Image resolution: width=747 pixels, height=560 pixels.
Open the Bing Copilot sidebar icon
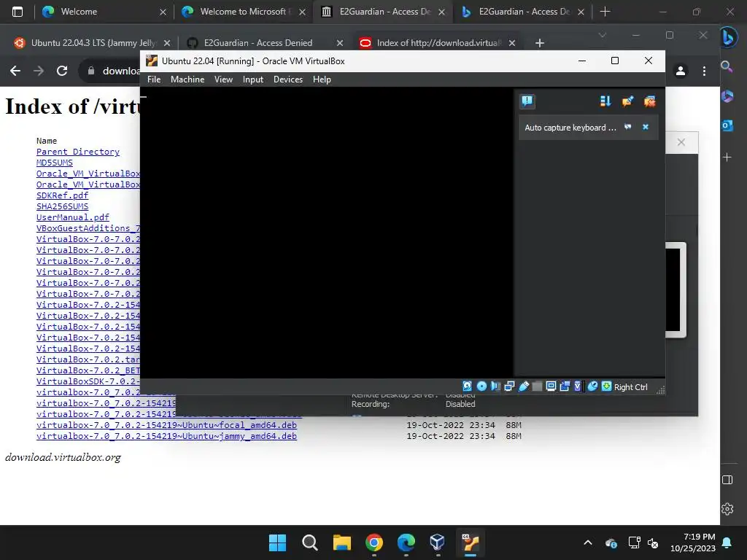(x=727, y=38)
